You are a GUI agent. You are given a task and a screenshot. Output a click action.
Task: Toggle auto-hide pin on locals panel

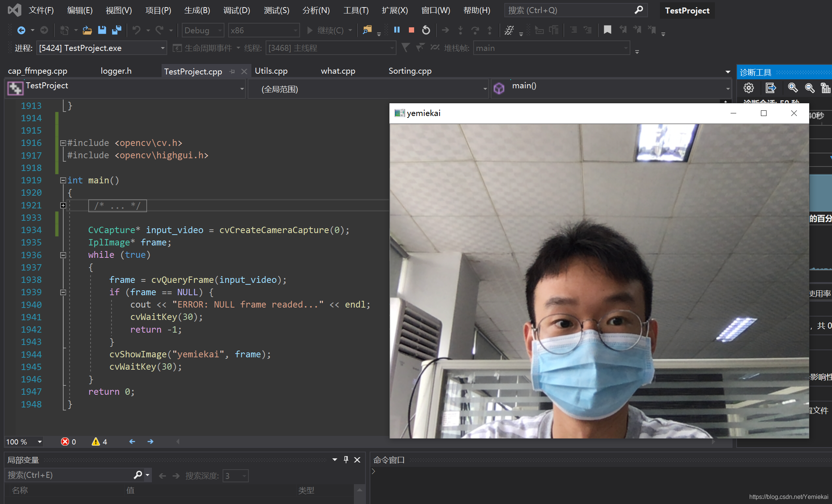tap(346, 459)
